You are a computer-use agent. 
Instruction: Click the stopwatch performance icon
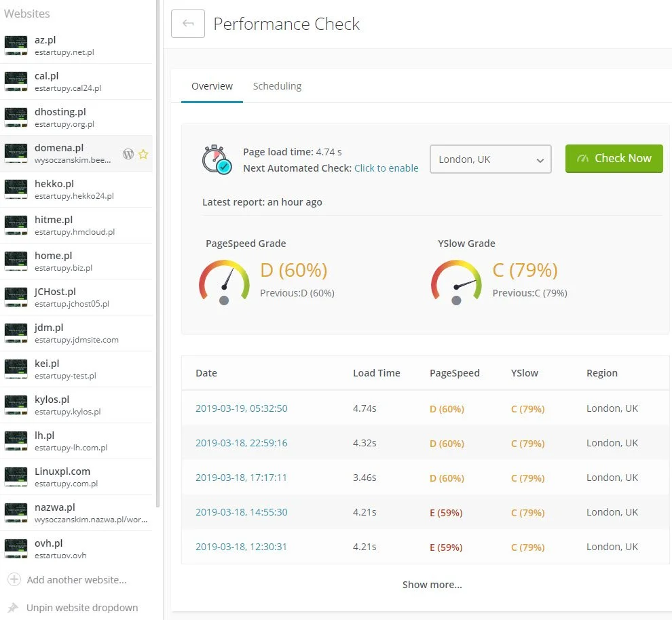coord(217,159)
